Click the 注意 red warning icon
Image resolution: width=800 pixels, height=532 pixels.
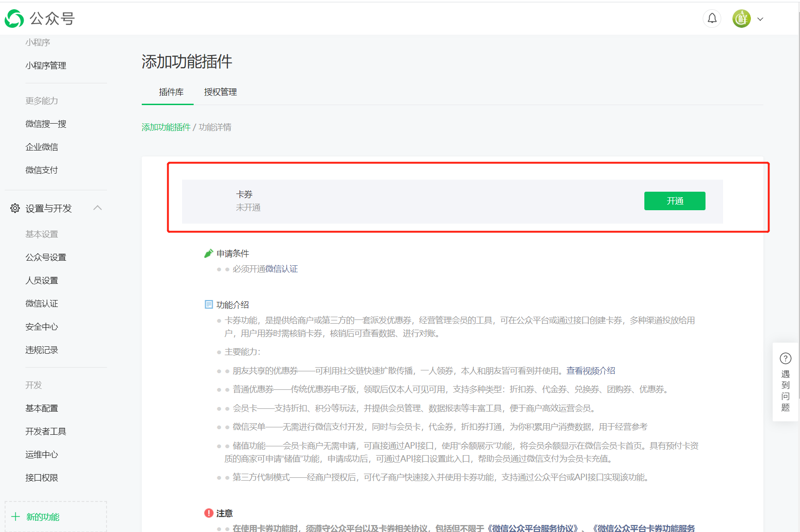pos(209,513)
